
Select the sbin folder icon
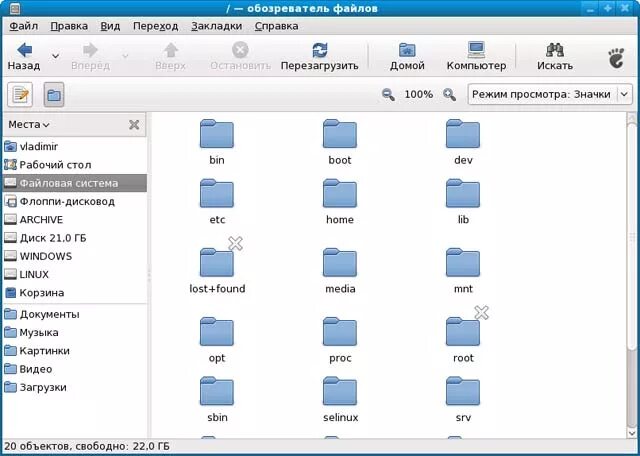pos(217,391)
